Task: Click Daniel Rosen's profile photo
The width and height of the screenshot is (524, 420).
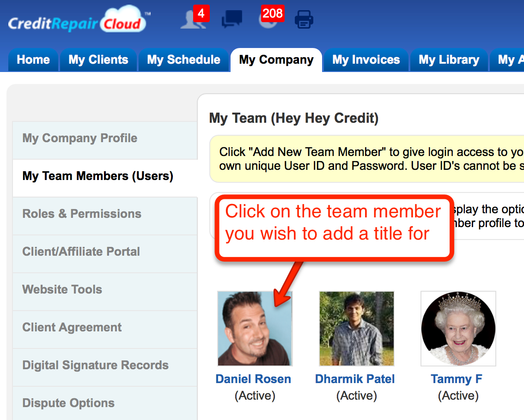Action: pyautogui.click(x=255, y=329)
